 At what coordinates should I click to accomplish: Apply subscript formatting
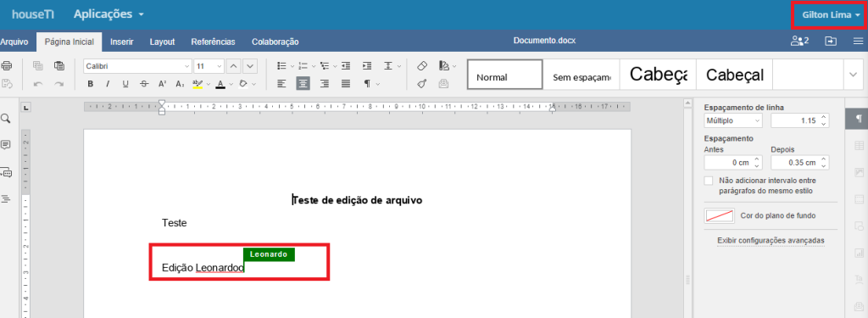pos(180,84)
